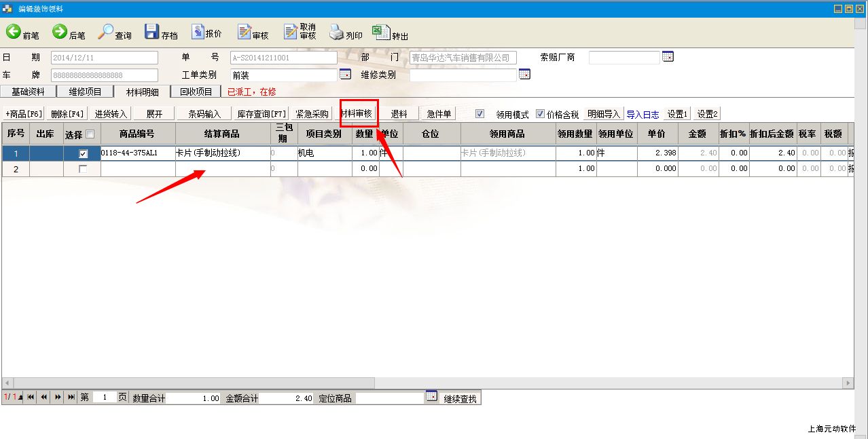The image size is (868, 439).
Task: Click the 定位商品 input field
Action: click(x=389, y=398)
